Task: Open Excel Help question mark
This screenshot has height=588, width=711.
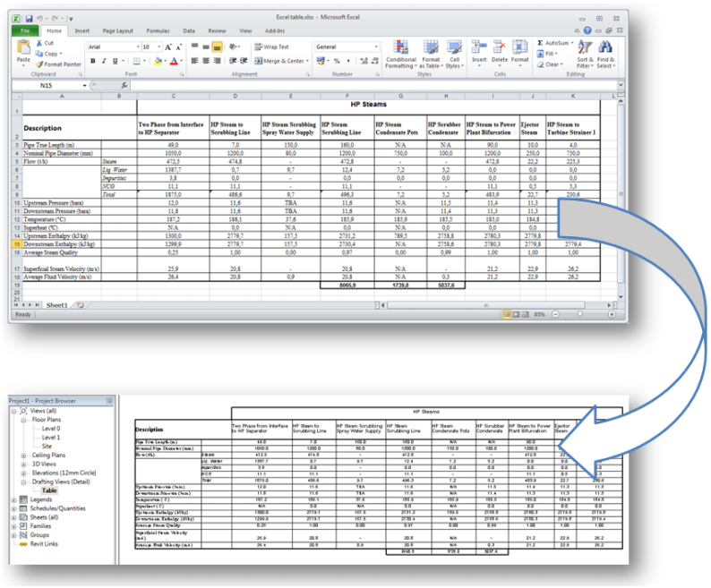Action: (x=587, y=30)
